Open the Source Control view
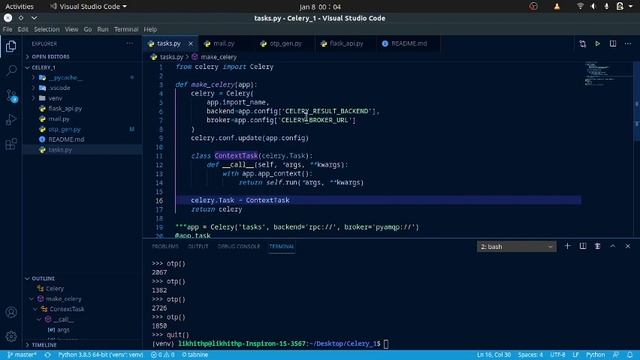 click(x=11, y=96)
